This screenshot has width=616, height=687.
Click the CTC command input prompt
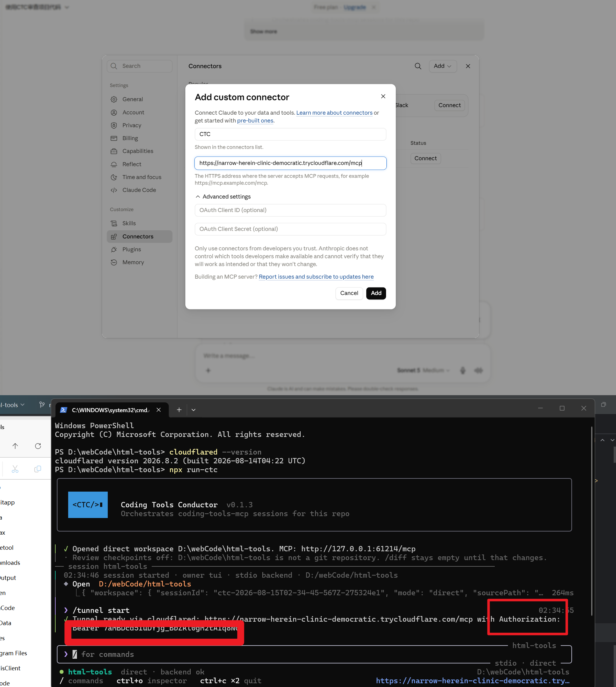coord(314,654)
